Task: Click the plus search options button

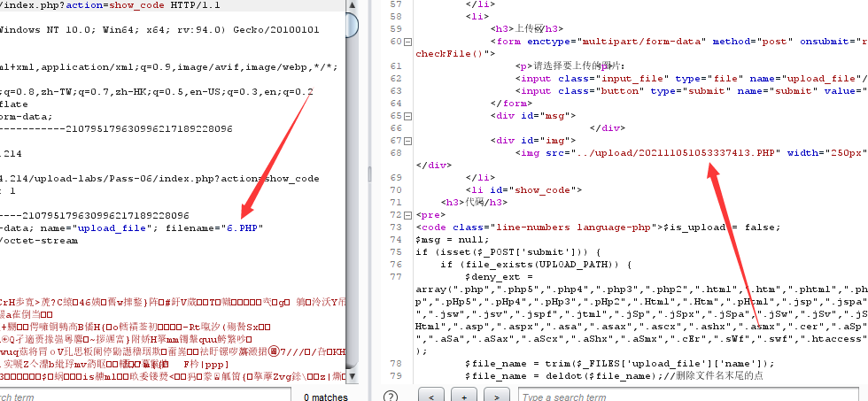Action: pos(464,397)
